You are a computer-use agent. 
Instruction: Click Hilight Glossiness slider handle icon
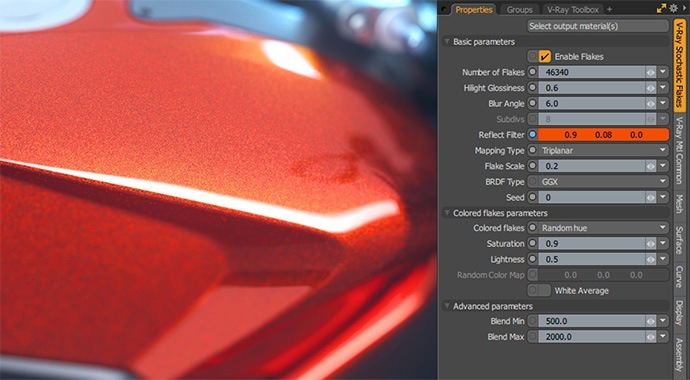(x=651, y=88)
